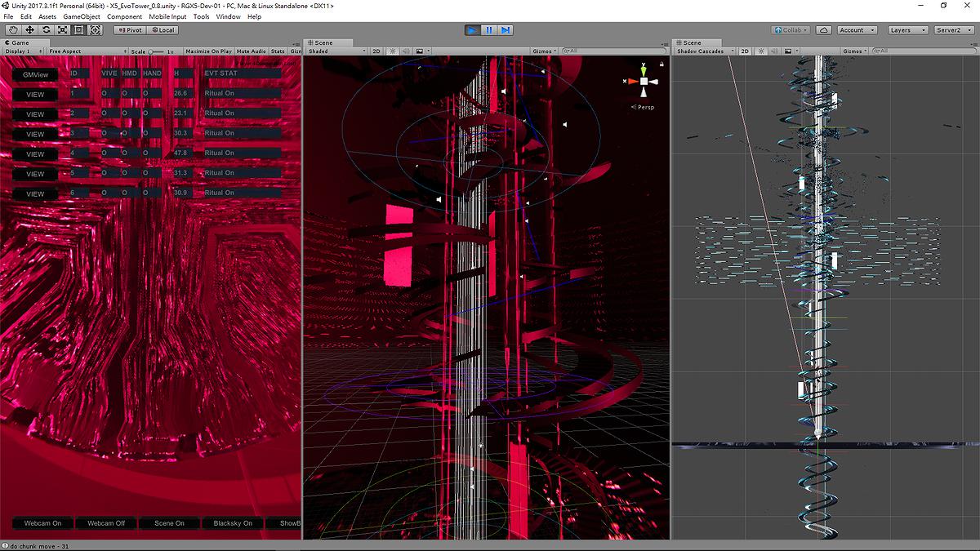Click the Game view Scale slider
This screenshot has width=980, height=551.
tap(156, 51)
